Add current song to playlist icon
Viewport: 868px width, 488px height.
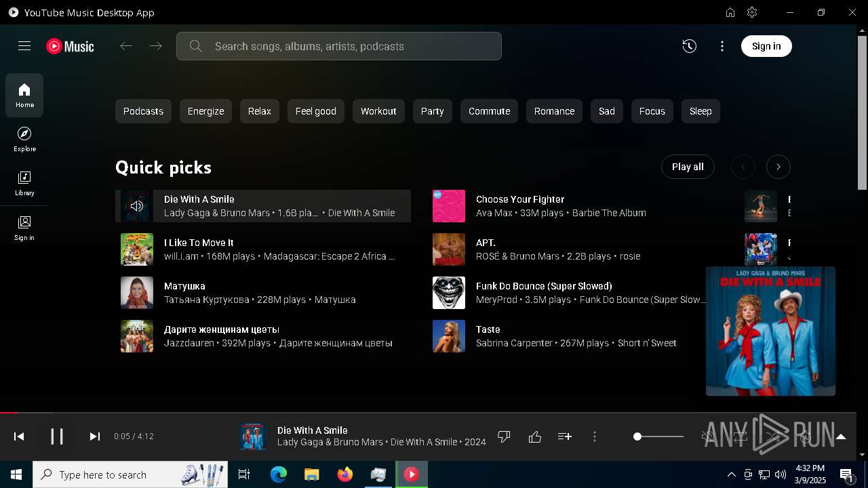[x=565, y=436]
